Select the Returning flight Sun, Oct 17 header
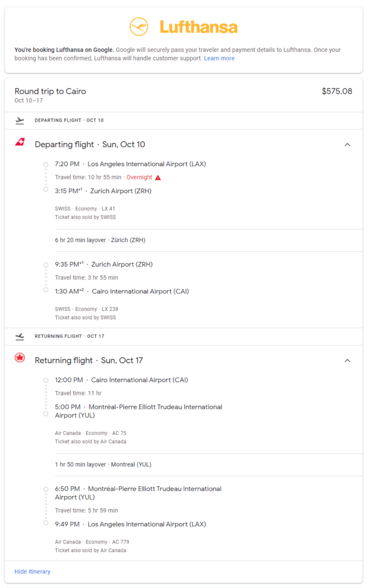The image size is (382, 588). [x=89, y=360]
